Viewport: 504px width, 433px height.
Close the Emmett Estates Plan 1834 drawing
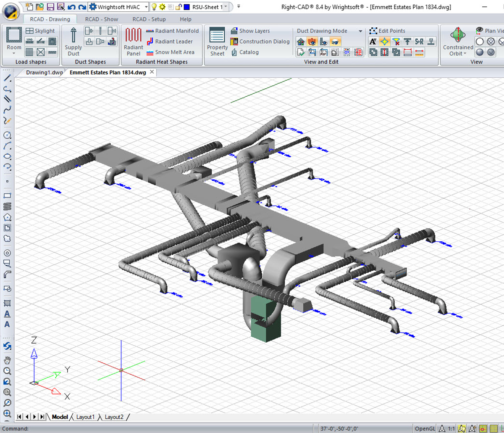pyautogui.click(x=152, y=72)
